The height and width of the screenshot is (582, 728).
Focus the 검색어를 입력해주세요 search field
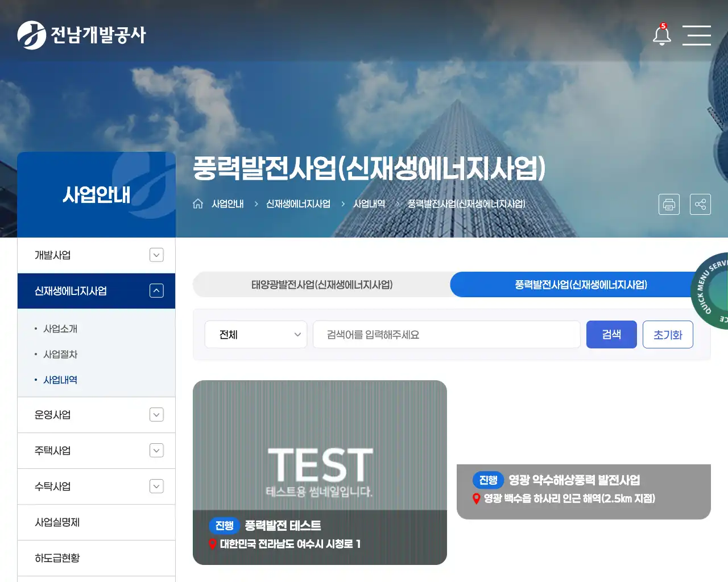pos(446,334)
